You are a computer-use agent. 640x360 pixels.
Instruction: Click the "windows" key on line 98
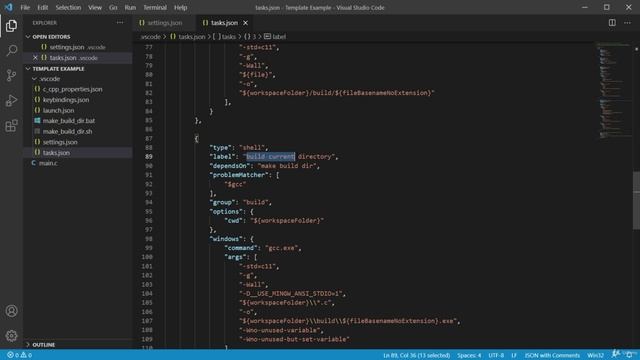(226, 239)
